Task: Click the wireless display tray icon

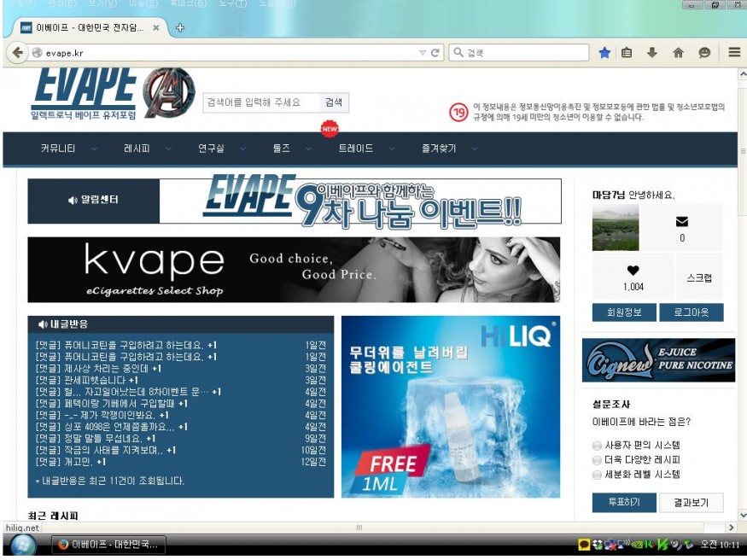Action: tap(622, 543)
